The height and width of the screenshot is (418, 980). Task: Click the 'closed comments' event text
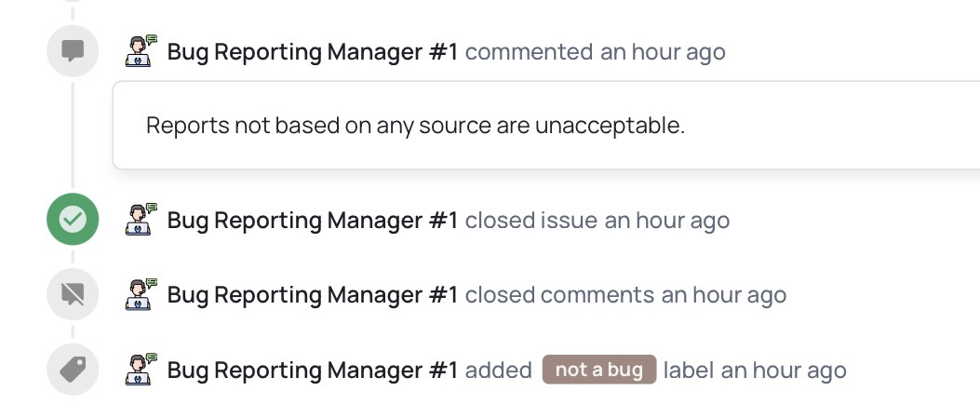(x=559, y=296)
